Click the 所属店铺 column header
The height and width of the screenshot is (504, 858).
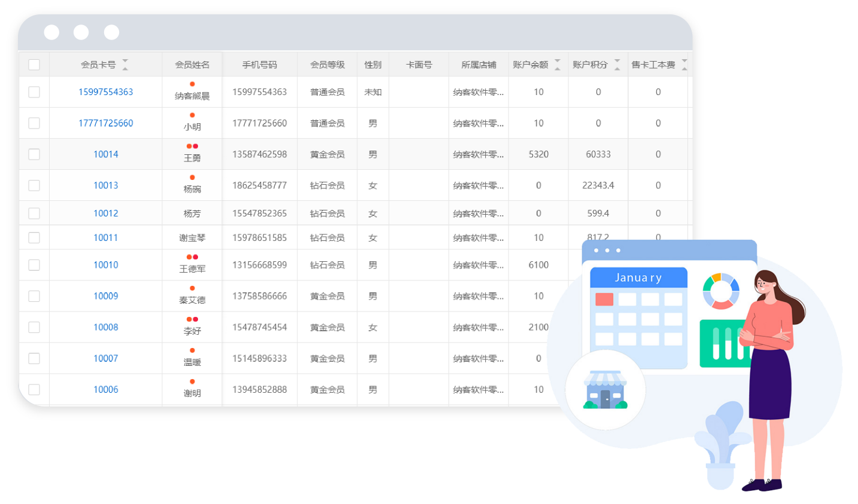(x=479, y=65)
